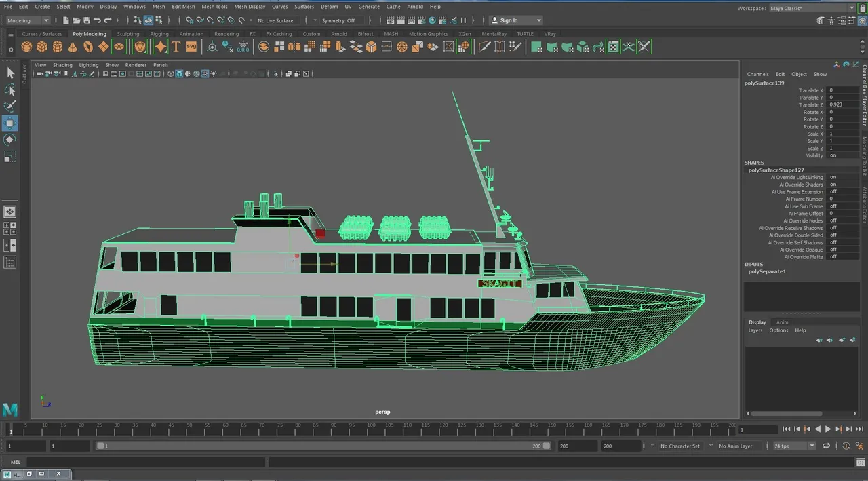Select the Paint Selection tool

coord(10,107)
